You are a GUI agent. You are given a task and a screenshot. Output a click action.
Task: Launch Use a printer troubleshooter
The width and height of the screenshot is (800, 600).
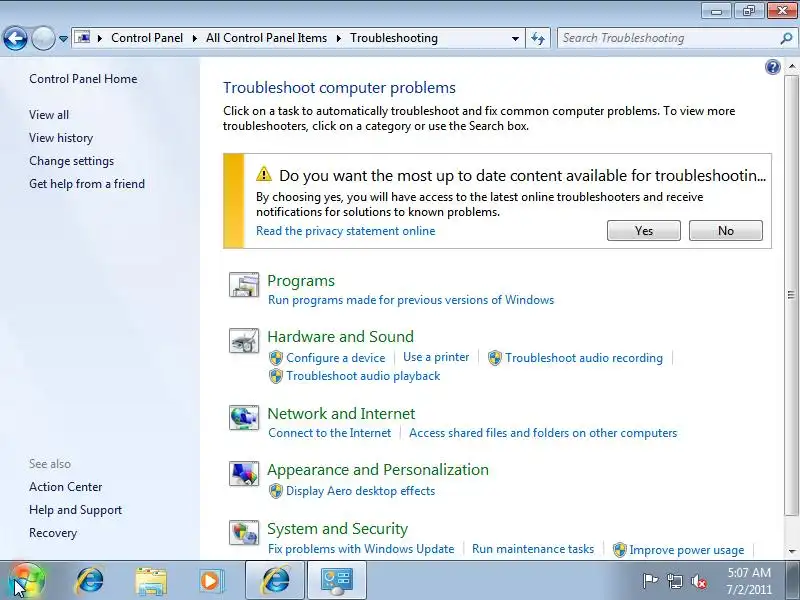(x=436, y=357)
